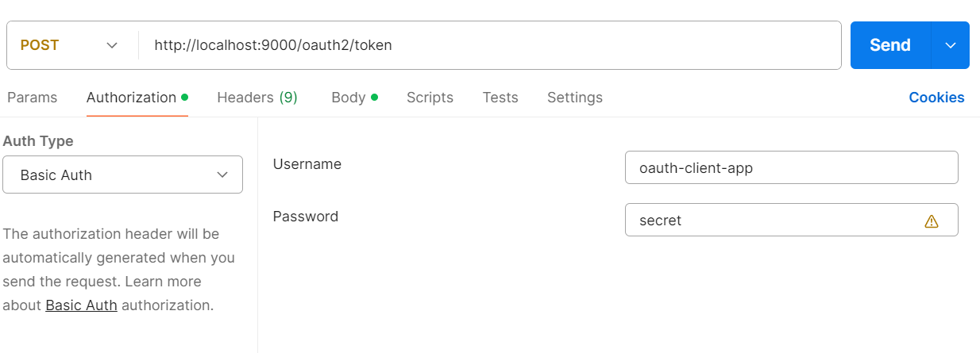This screenshot has width=980, height=353.
Task: Click the Auth Type label
Action: [x=38, y=141]
